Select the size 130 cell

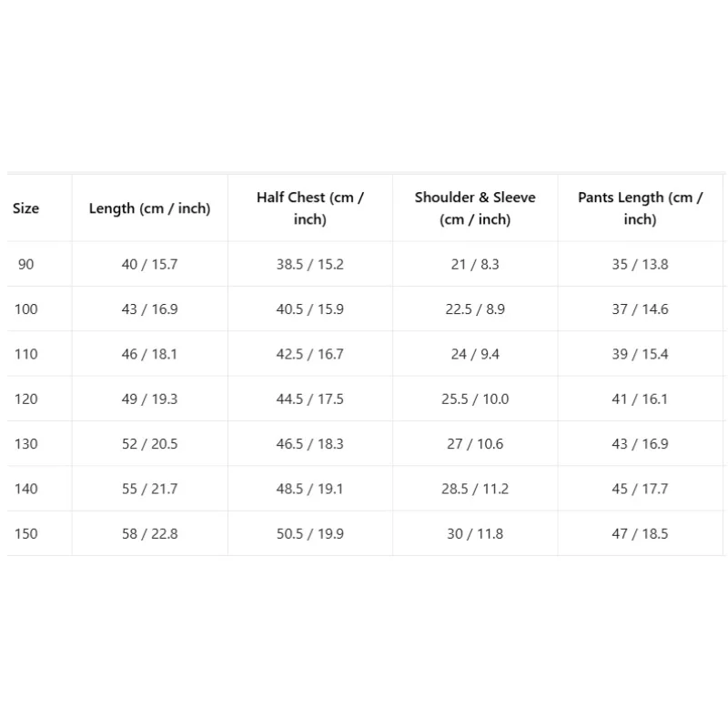[x=26, y=444]
